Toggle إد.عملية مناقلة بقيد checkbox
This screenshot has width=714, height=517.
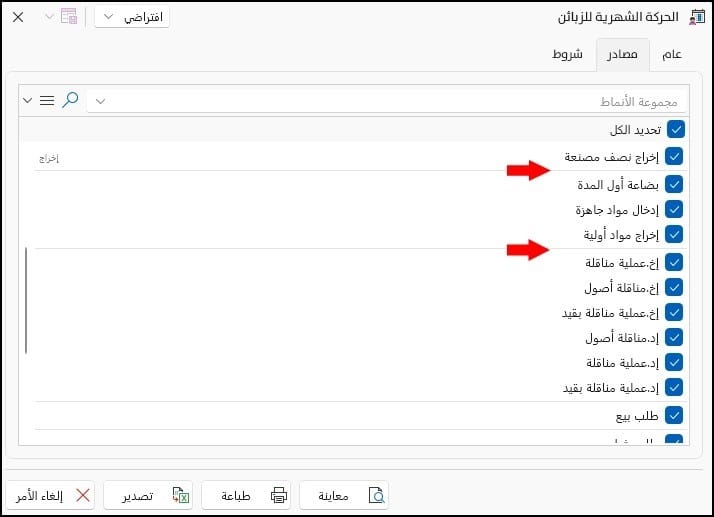[x=674, y=388]
